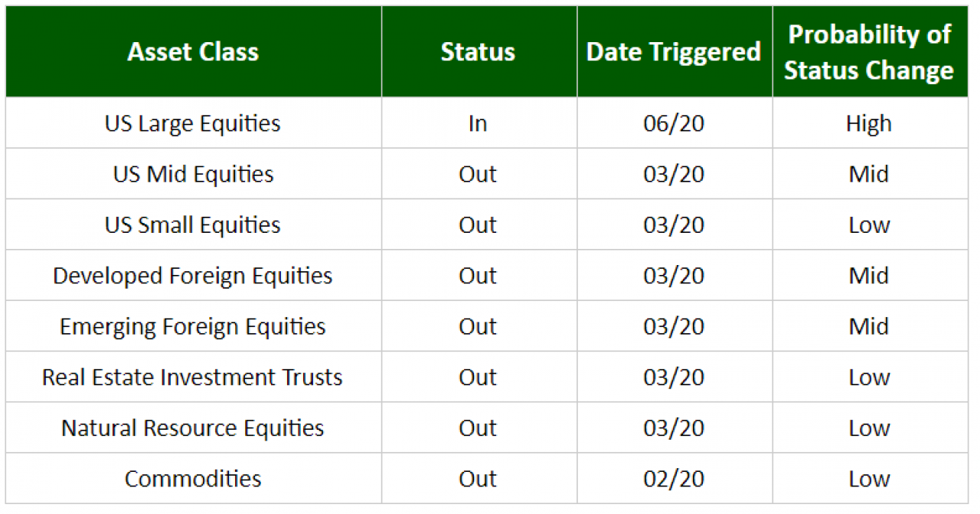Click 'Mid' probability for US Mid Equities
This screenshot has height=514, width=980.
pyautogui.click(x=870, y=174)
